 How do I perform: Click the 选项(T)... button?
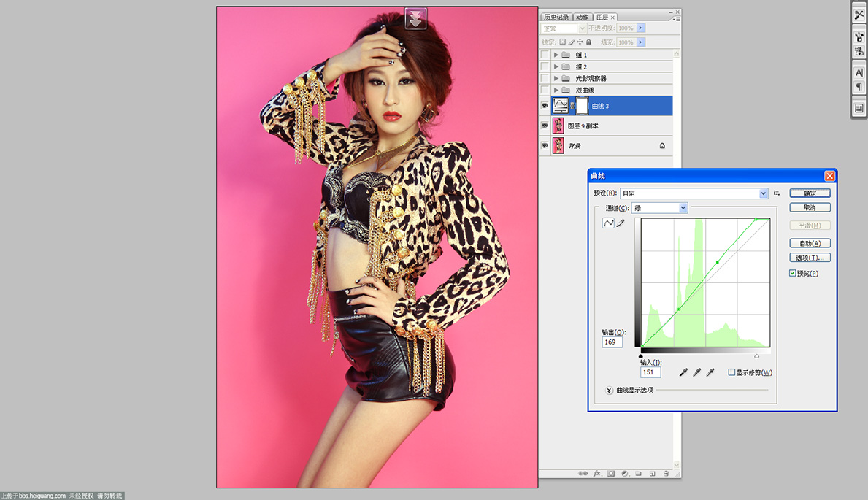coord(810,258)
